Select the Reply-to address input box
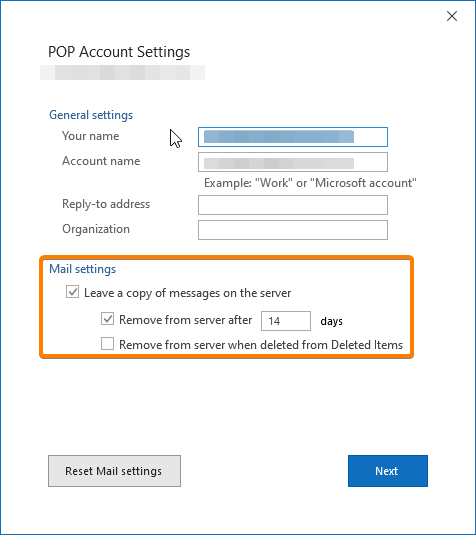 293,205
